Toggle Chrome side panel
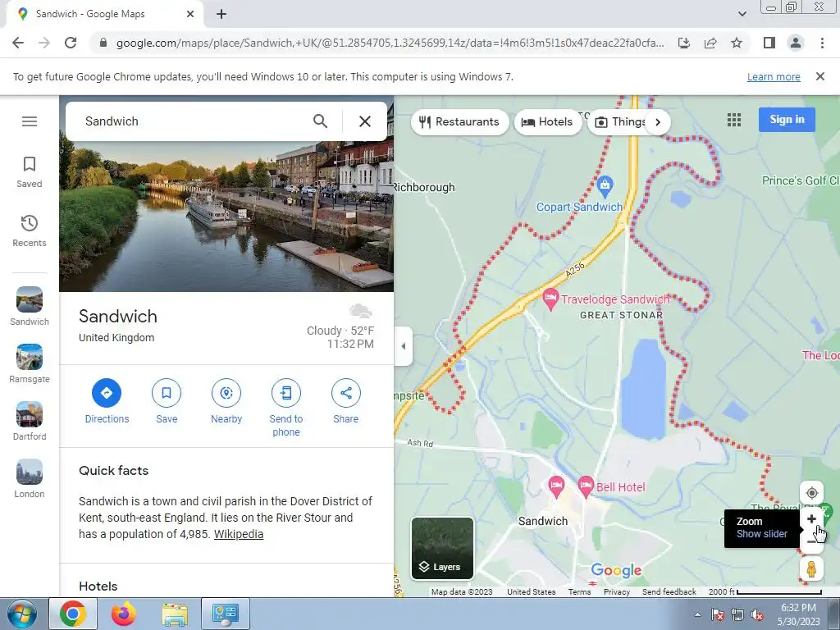Image resolution: width=840 pixels, height=630 pixels. [x=769, y=43]
